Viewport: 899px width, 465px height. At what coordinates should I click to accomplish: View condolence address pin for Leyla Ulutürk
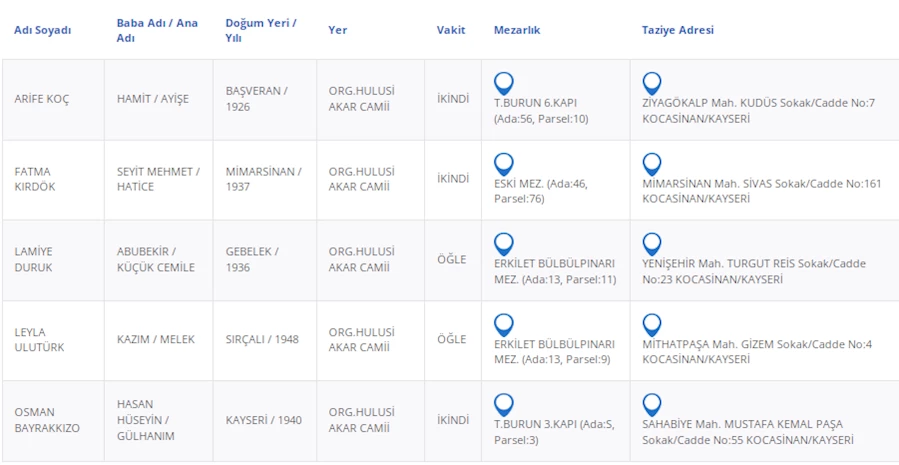[652, 324]
